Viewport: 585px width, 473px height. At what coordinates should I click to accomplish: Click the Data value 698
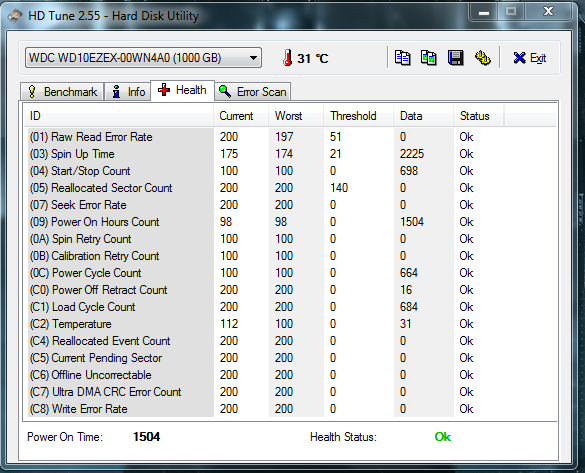(409, 171)
